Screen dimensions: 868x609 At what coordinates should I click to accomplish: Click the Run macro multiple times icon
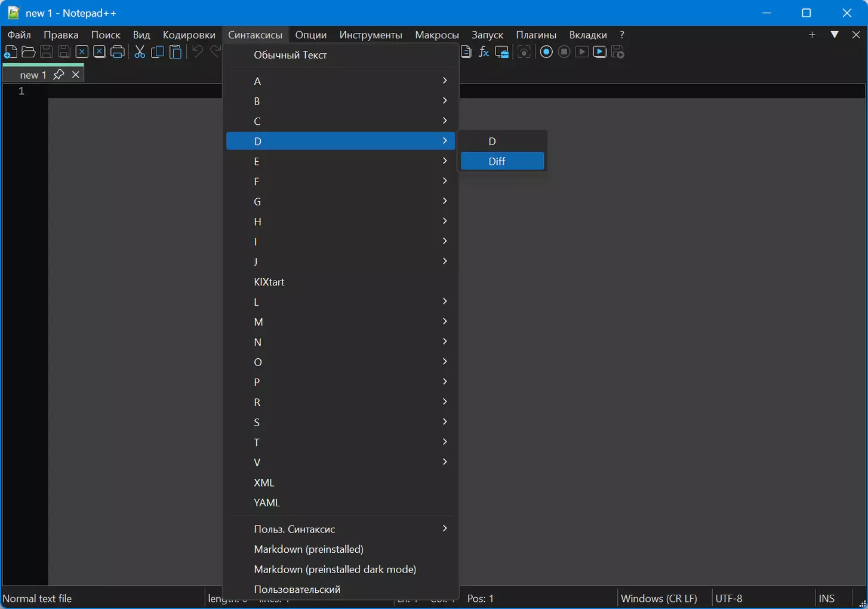coord(600,52)
